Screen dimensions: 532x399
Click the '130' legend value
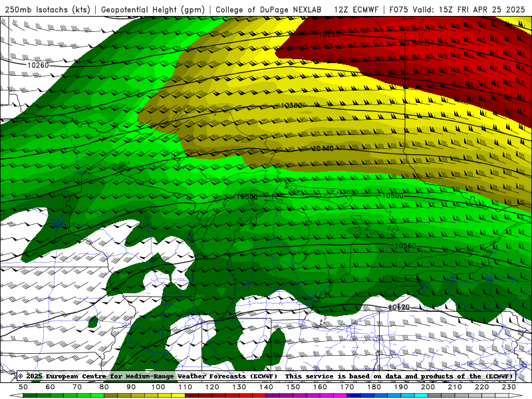[x=239, y=387]
